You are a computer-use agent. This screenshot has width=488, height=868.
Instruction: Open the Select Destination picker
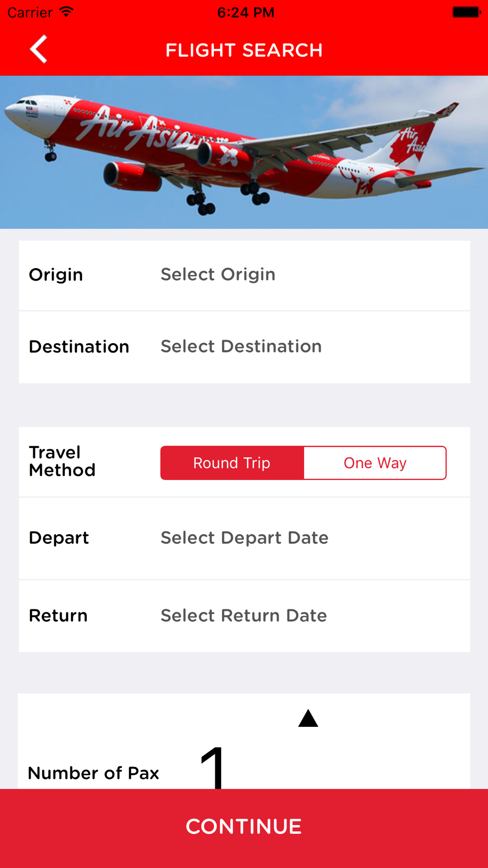click(x=241, y=347)
